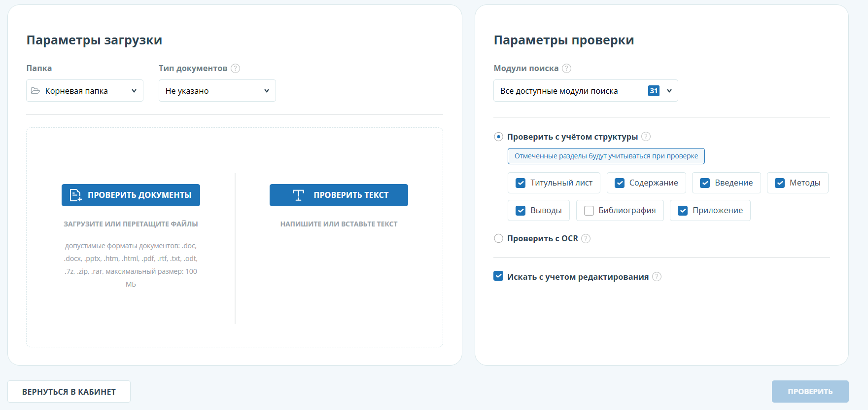Select the Проверить с OCR radio button
Viewport: 868px width, 410px height.
click(x=499, y=239)
